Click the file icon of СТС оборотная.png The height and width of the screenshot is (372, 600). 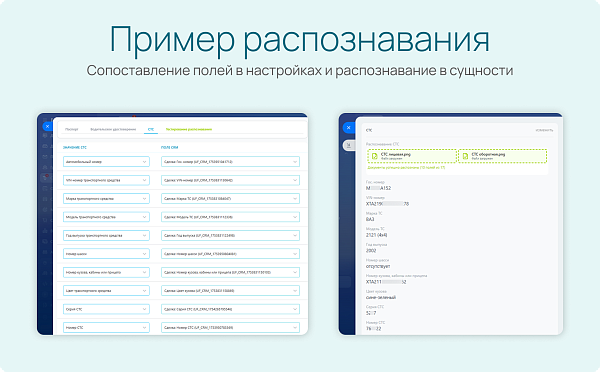[x=465, y=156]
